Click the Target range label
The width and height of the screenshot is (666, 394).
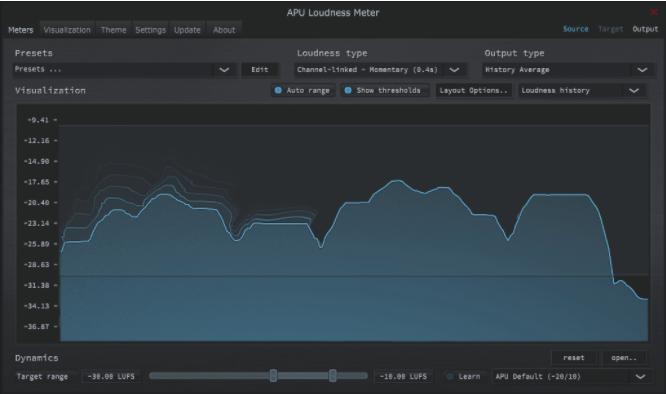click(x=42, y=377)
